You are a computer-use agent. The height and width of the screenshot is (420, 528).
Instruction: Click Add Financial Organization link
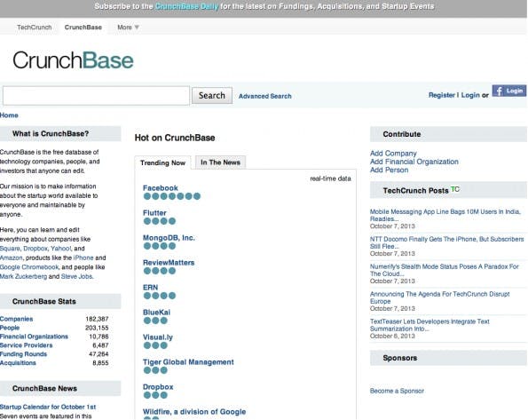414,162
